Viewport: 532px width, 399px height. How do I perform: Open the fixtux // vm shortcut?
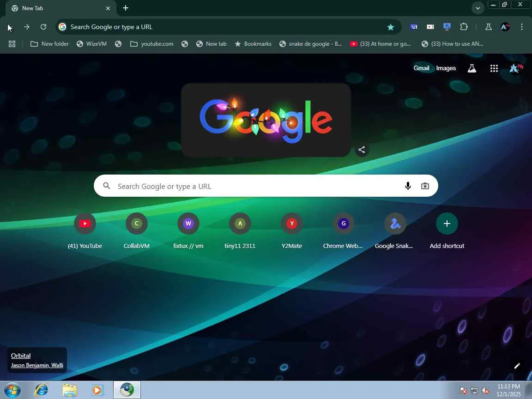[188, 231]
